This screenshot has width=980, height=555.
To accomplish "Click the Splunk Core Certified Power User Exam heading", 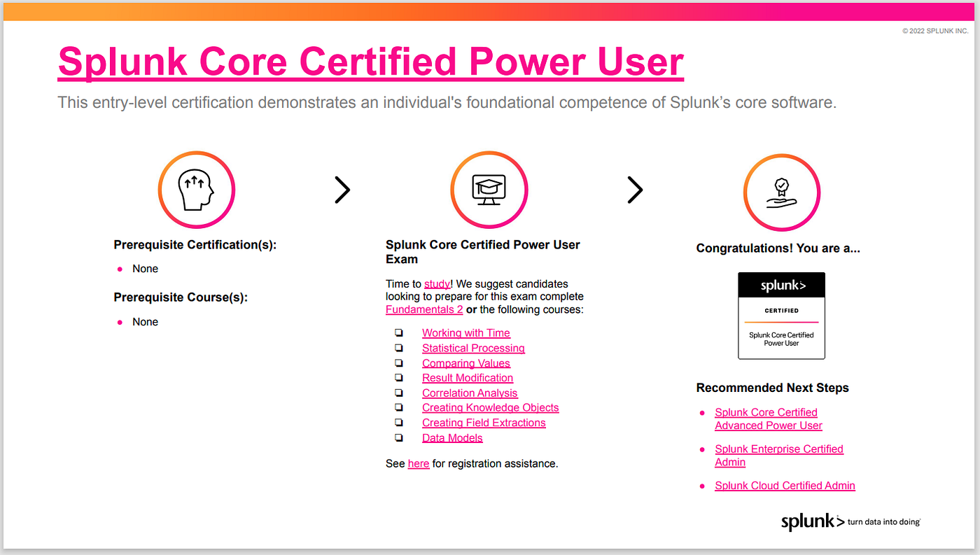I will [483, 252].
